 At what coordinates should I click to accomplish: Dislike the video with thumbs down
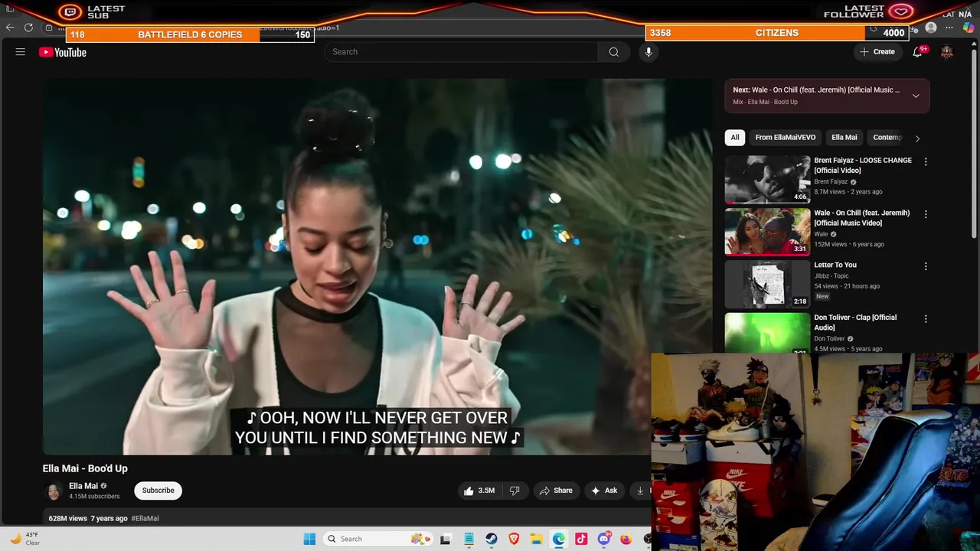click(514, 491)
